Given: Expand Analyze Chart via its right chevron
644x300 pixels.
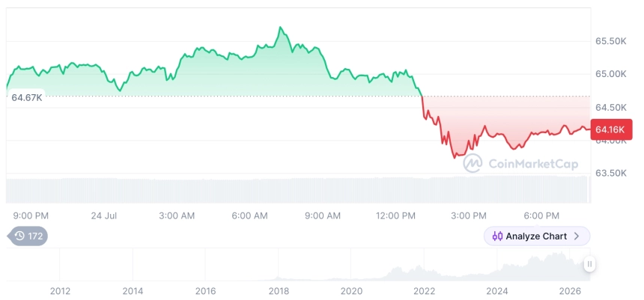Looking at the screenshot, I should click(577, 236).
